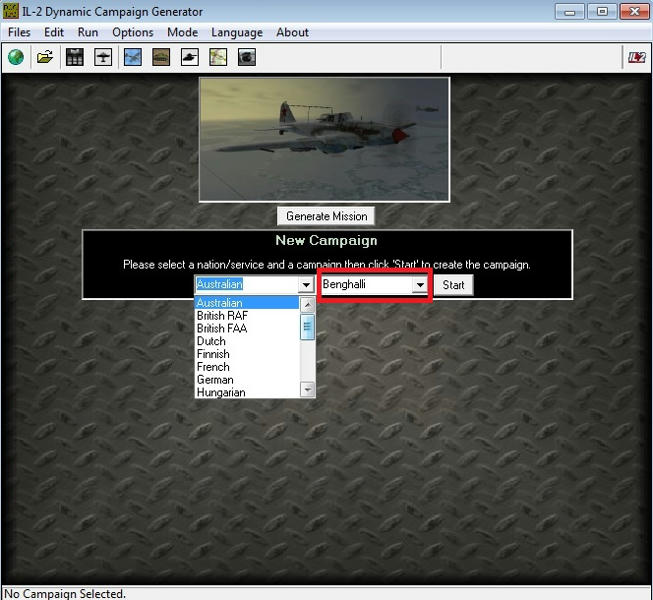Open the Benghalli campaign dropdown arrow
Image resolution: width=653 pixels, height=600 pixels.
[420, 285]
